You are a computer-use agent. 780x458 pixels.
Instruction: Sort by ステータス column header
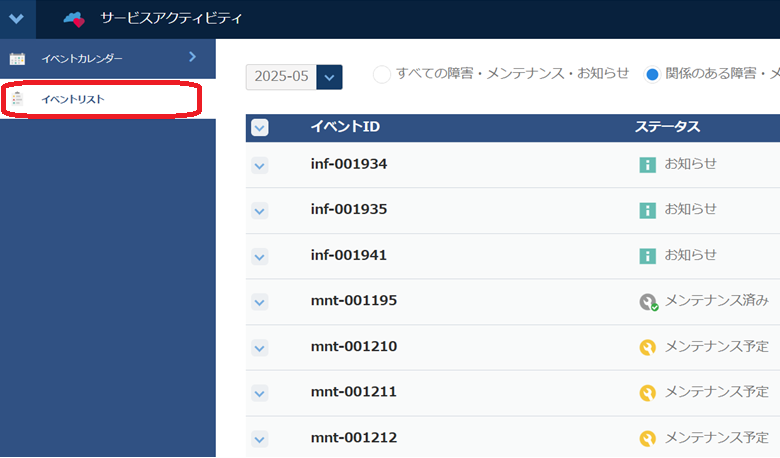(667, 127)
